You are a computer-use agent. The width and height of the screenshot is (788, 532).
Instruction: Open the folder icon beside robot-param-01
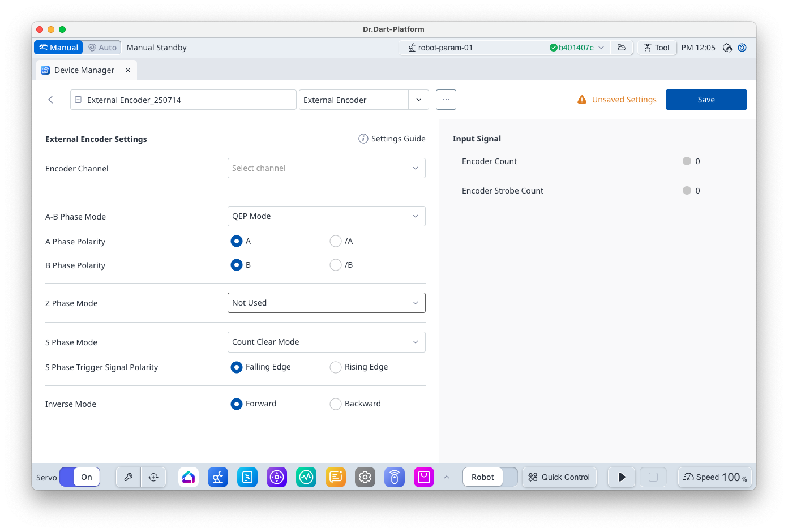(x=622, y=48)
